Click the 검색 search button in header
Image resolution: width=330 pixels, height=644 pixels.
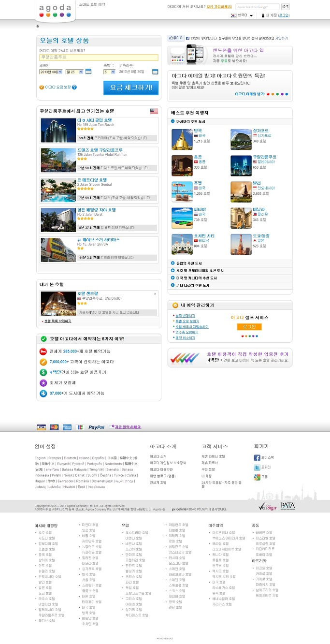[x=286, y=7]
